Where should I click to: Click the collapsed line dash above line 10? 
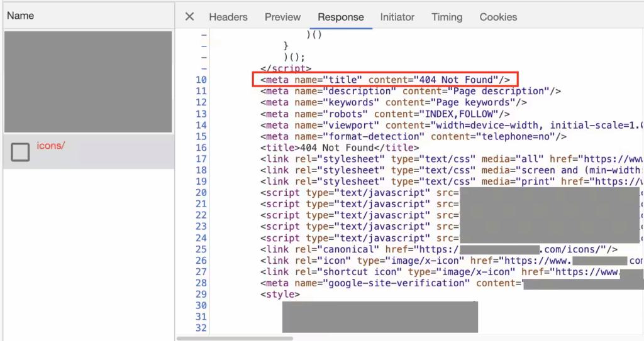click(204, 68)
